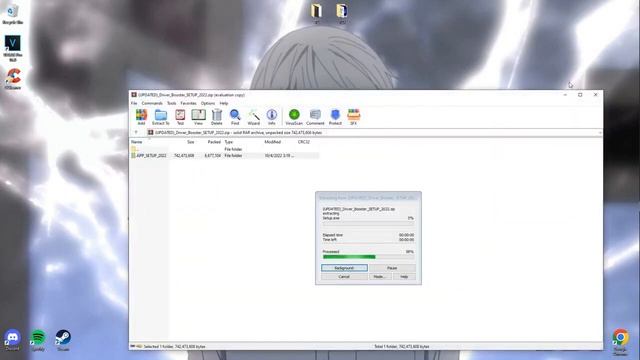Open the CCleaner desktop icon
Screen dimensions: 640x360
(x=13, y=79)
